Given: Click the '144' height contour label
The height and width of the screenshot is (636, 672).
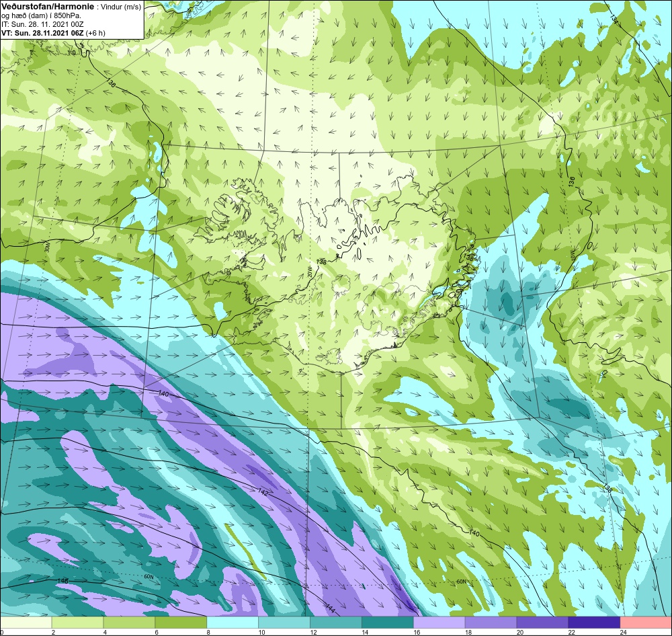Looking at the screenshot, I should click(x=330, y=608).
